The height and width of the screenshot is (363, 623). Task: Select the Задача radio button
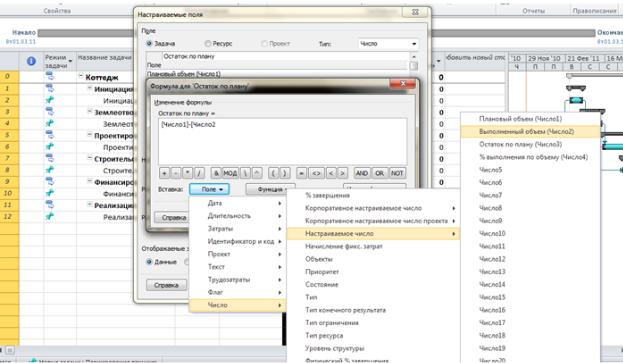pyautogui.click(x=149, y=43)
